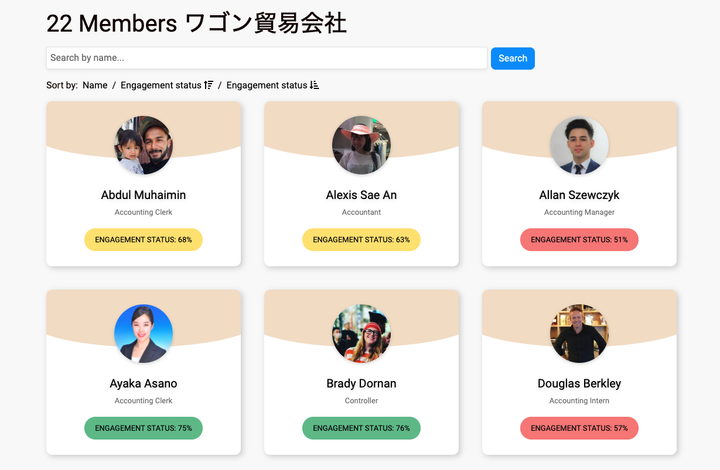Open Douglas Berkley's profile photo
This screenshot has width=720, height=470.
579,334
